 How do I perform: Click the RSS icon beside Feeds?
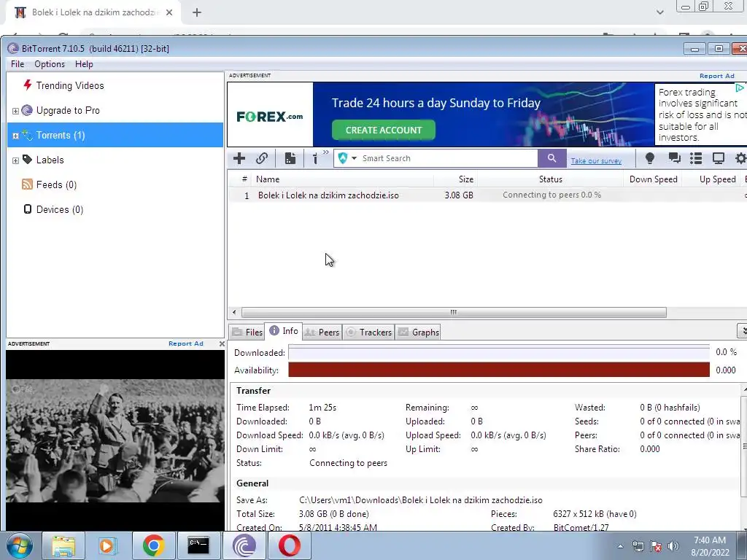click(x=27, y=184)
